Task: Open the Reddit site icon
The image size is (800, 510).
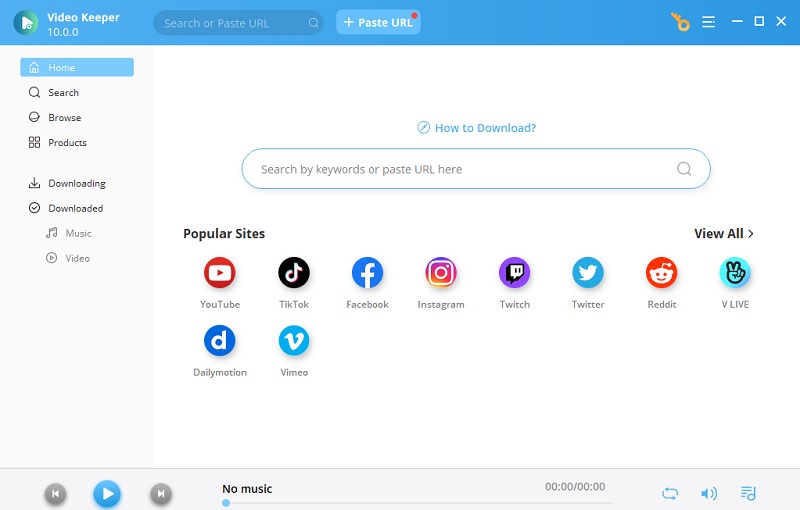Action: [x=661, y=272]
